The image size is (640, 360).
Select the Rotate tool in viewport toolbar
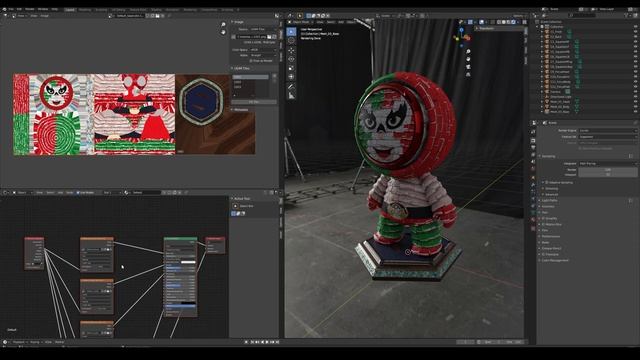[291, 59]
